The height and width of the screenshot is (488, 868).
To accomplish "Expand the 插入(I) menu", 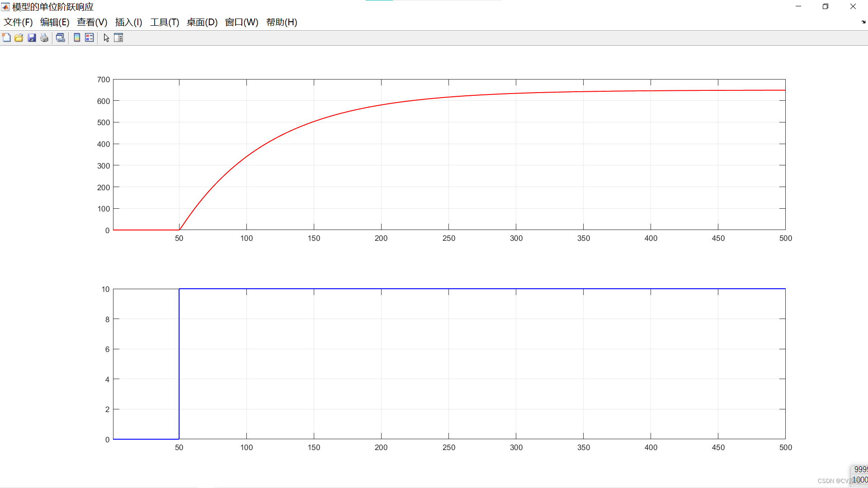I will [128, 22].
